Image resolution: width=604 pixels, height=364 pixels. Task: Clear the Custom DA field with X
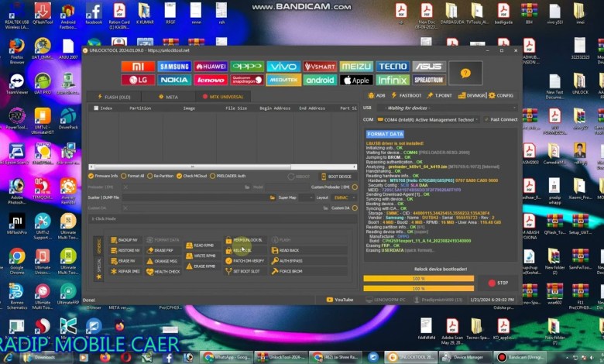tap(125, 208)
